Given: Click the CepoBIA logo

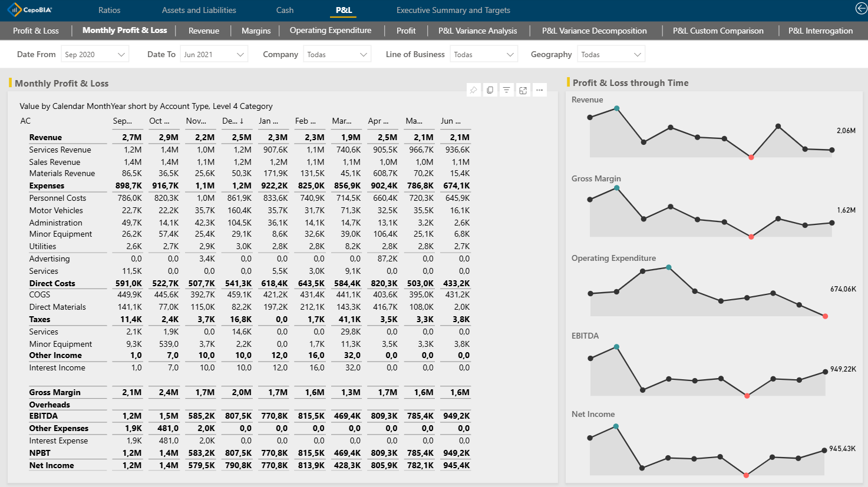Looking at the screenshot, I should click(29, 10).
